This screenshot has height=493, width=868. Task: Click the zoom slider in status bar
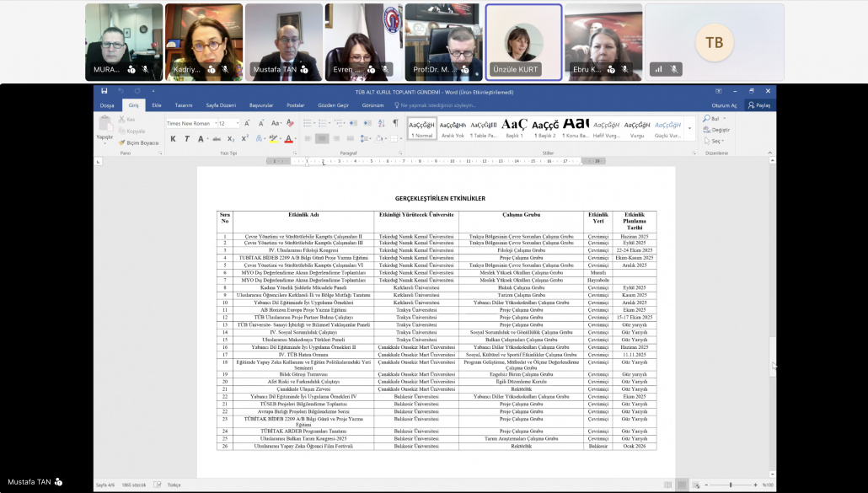click(731, 485)
